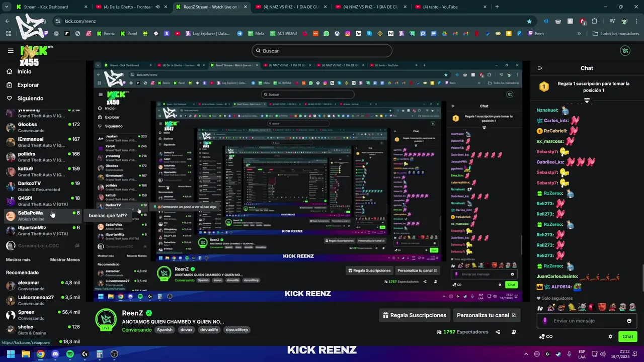Click the dovuxliferp tag

click(x=237, y=330)
